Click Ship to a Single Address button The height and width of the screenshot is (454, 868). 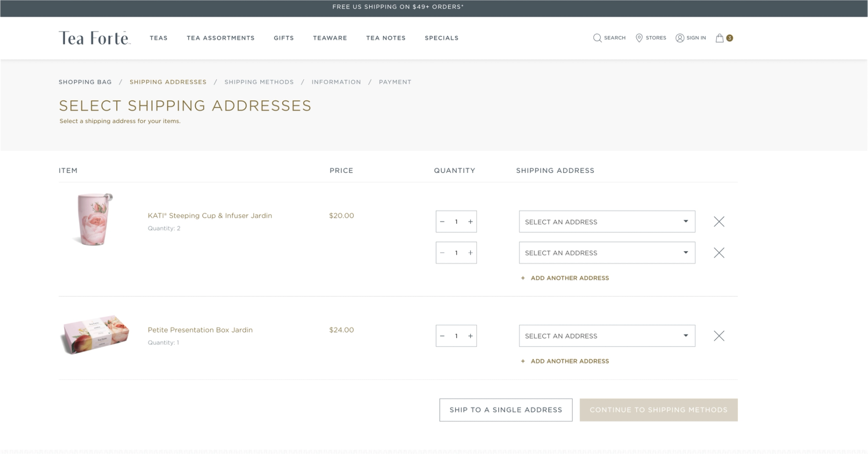coord(506,410)
